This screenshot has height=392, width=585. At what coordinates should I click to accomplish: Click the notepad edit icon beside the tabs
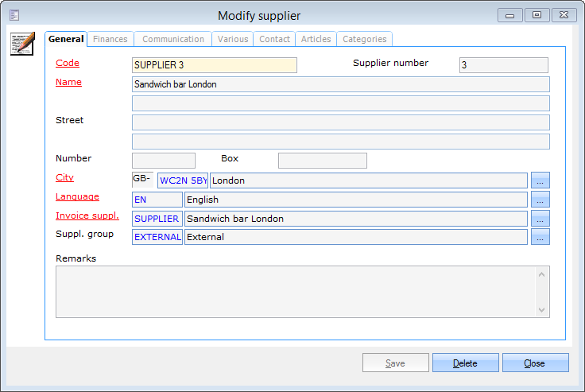22,44
